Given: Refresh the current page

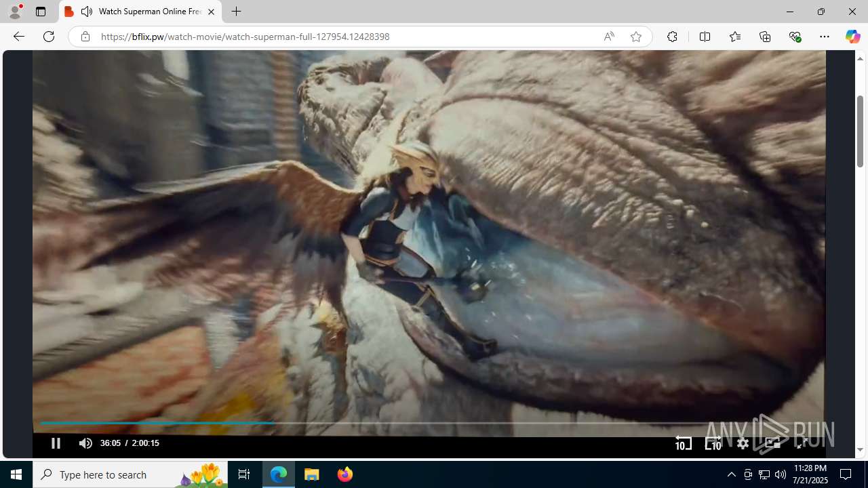Looking at the screenshot, I should click(48, 37).
